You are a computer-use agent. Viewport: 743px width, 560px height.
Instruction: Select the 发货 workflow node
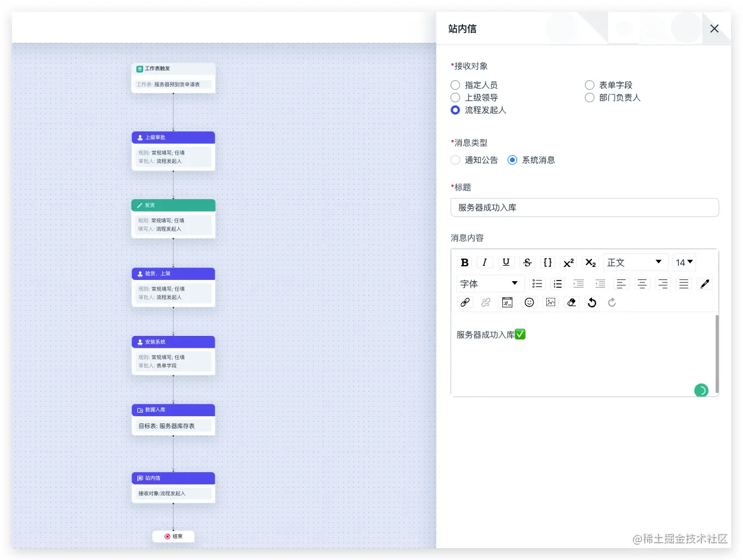[173, 219]
